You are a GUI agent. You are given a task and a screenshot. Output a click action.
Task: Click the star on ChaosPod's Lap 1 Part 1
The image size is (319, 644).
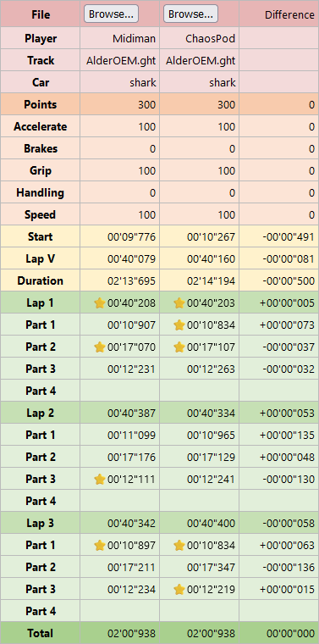(x=179, y=325)
